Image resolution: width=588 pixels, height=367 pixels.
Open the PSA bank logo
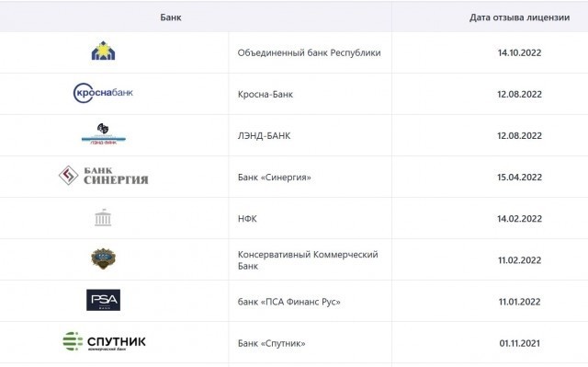103,300
